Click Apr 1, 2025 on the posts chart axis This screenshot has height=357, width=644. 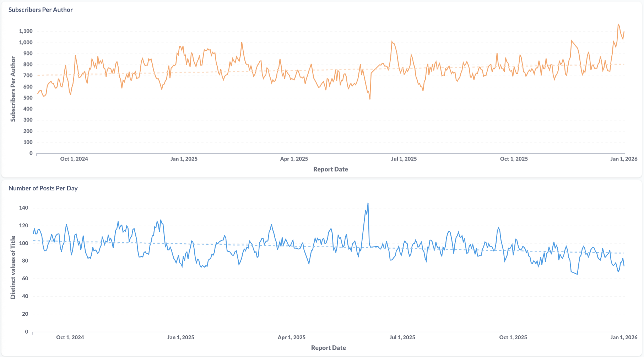(x=291, y=337)
